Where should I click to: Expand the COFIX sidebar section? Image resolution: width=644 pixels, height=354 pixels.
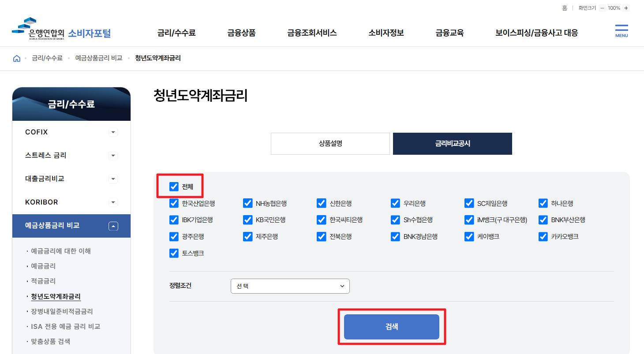(x=113, y=132)
